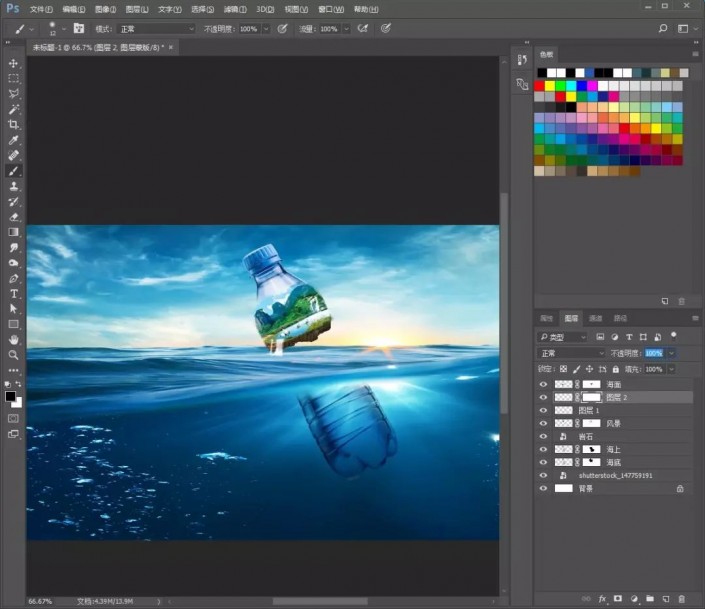This screenshot has width=705, height=609.
Task: Select the History Brush tool
Action: (13, 202)
